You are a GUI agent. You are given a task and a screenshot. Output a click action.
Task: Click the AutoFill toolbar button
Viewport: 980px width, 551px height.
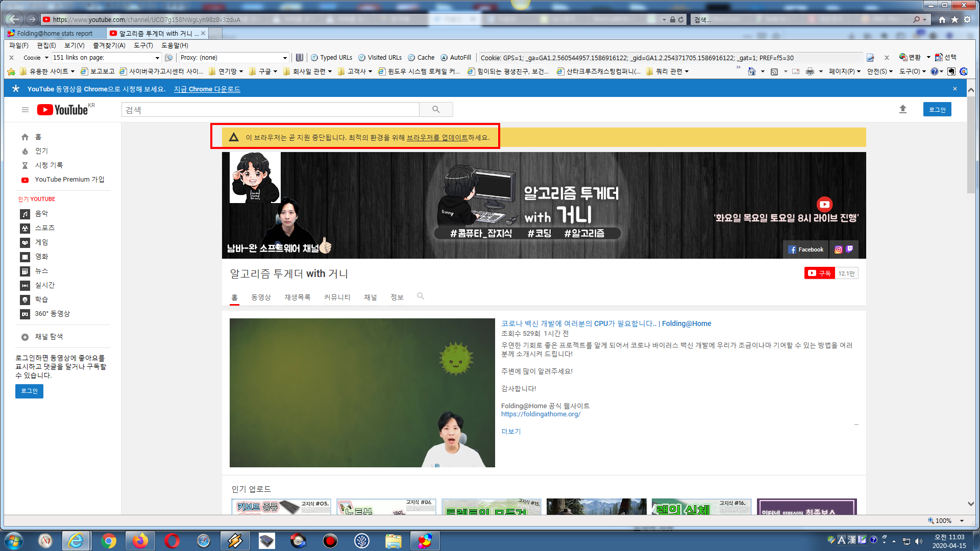point(456,58)
